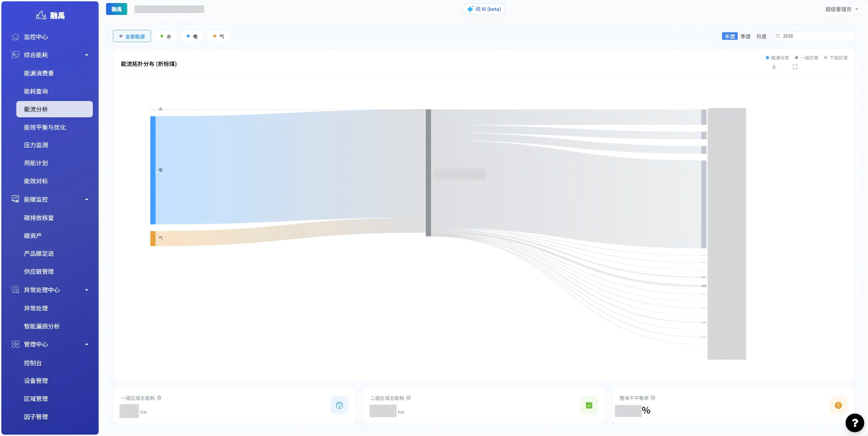Click info icon beside 整体不平衡率
Viewport: 868px width, 436px height.
653,398
